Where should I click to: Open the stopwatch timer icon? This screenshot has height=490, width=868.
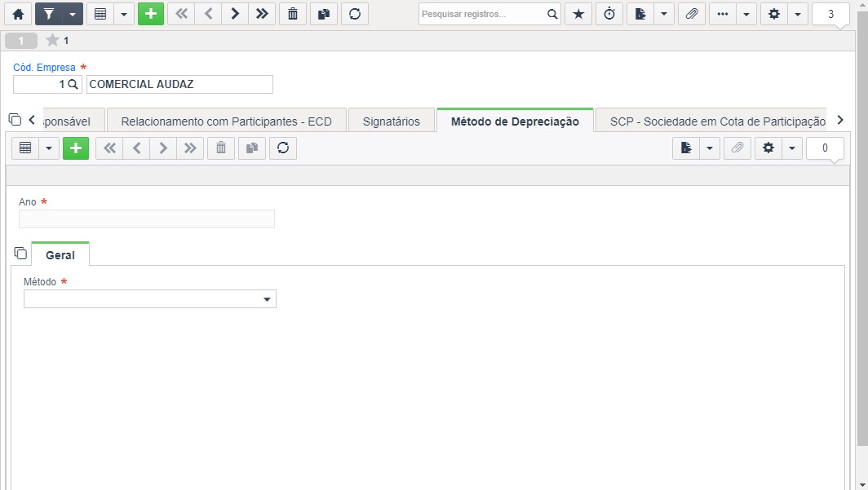pos(609,15)
